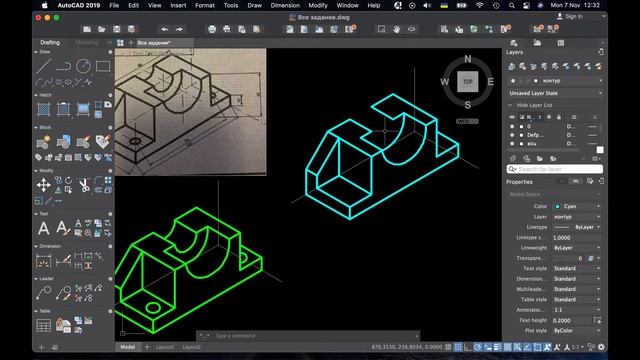Image resolution: width=640 pixels, height=360 pixels.
Task: Select the Rotate tool in Modify panel
Action: (68, 180)
